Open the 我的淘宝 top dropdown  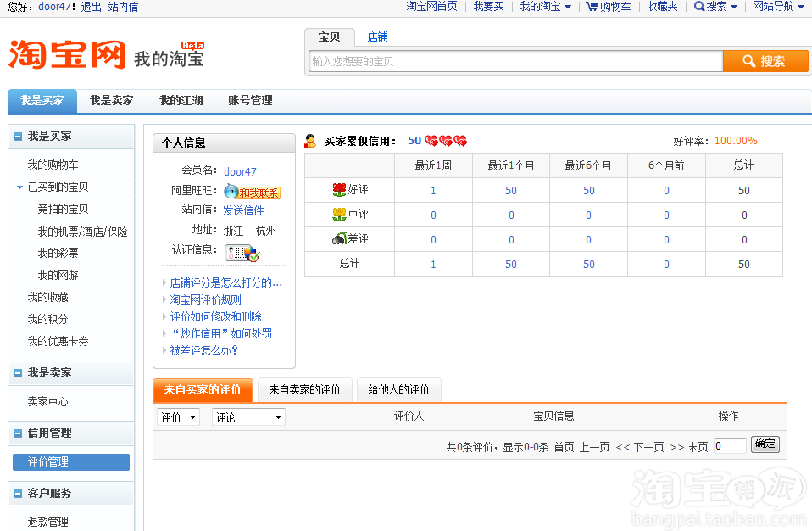pyautogui.click(x=545, y=7)
